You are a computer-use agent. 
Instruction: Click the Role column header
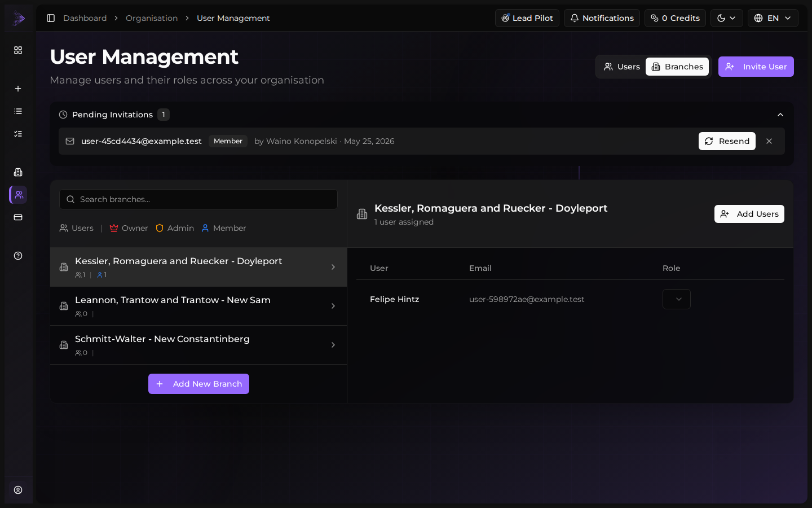(672, 268)
